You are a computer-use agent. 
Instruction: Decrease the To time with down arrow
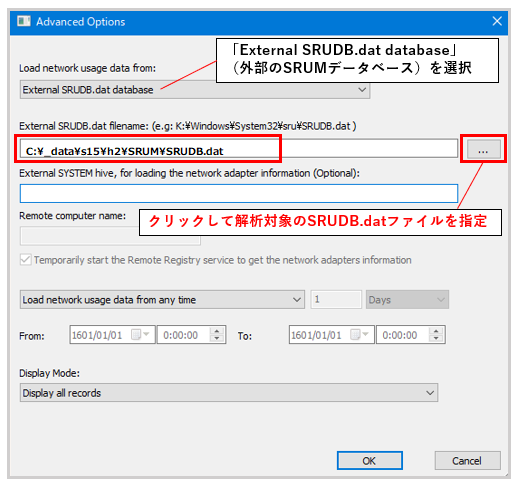click(436, 338)
